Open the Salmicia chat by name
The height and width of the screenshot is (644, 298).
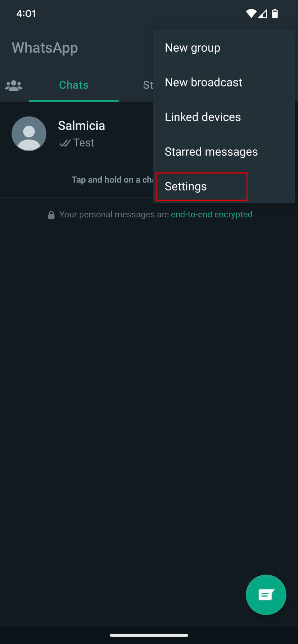pos(81,126)
